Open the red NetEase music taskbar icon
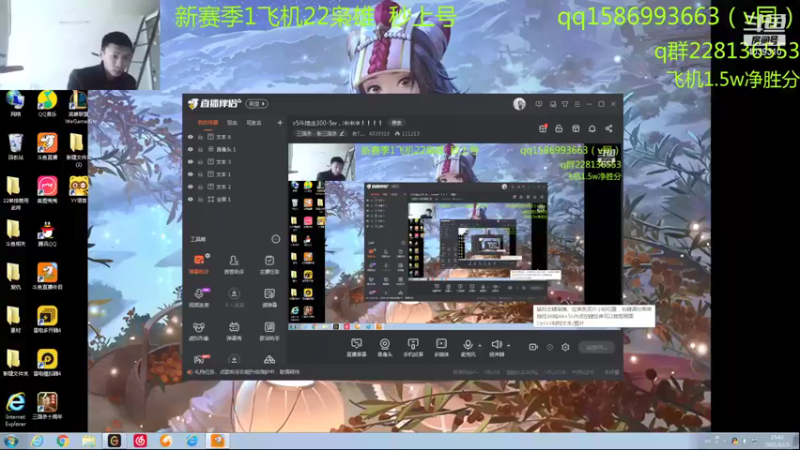 pos(140,441)
